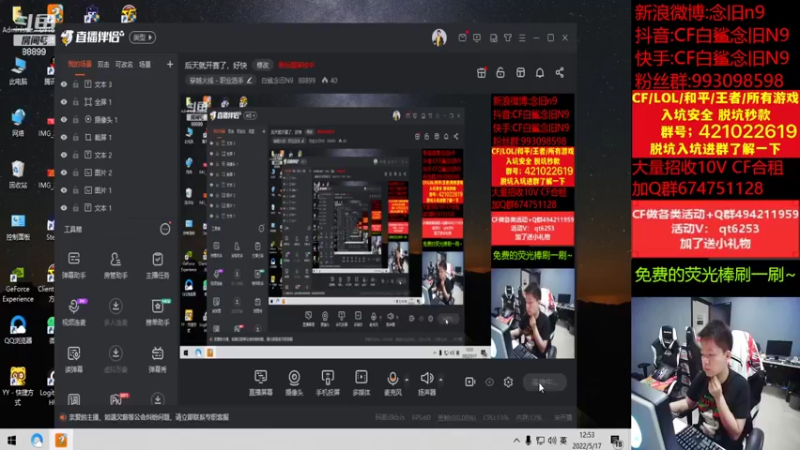Open Windows Start menu
This screenshot has width=800, height=450.
pos(11,440)
